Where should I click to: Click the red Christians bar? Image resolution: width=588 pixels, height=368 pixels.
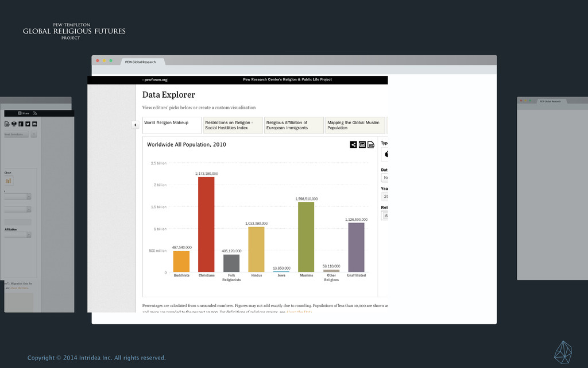[x=206, y=225]
